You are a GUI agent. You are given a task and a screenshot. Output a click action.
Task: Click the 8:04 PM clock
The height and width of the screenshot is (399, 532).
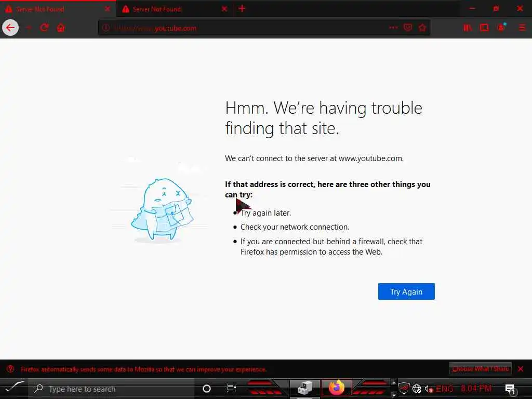476,389
